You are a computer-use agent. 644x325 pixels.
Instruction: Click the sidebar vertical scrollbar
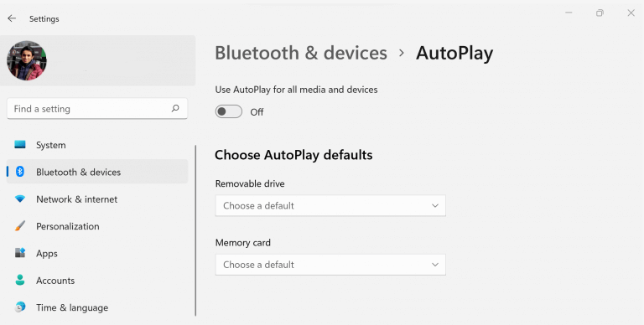tap(195, 230)
